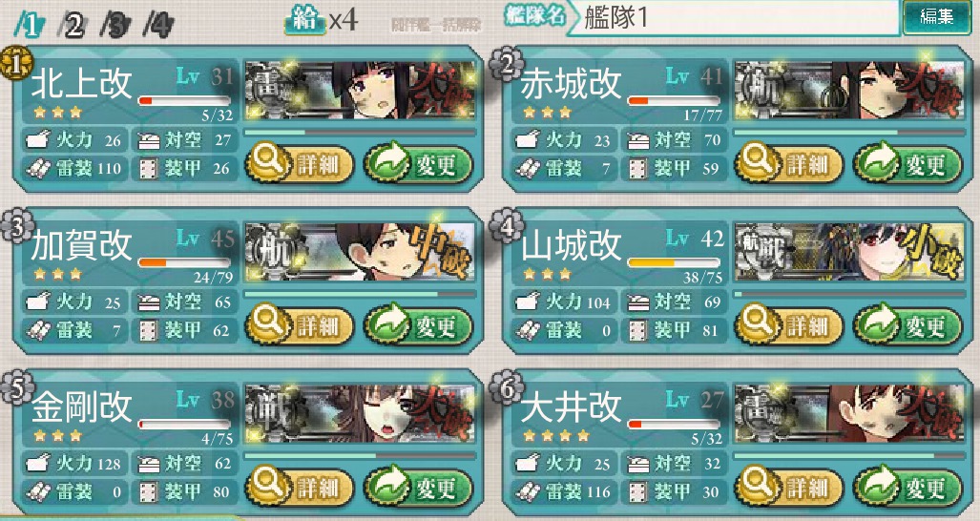This screenshot has height=521, width=980.
Task: Click the 編集 edit fleet name button
Action: [x=936, y=17]
